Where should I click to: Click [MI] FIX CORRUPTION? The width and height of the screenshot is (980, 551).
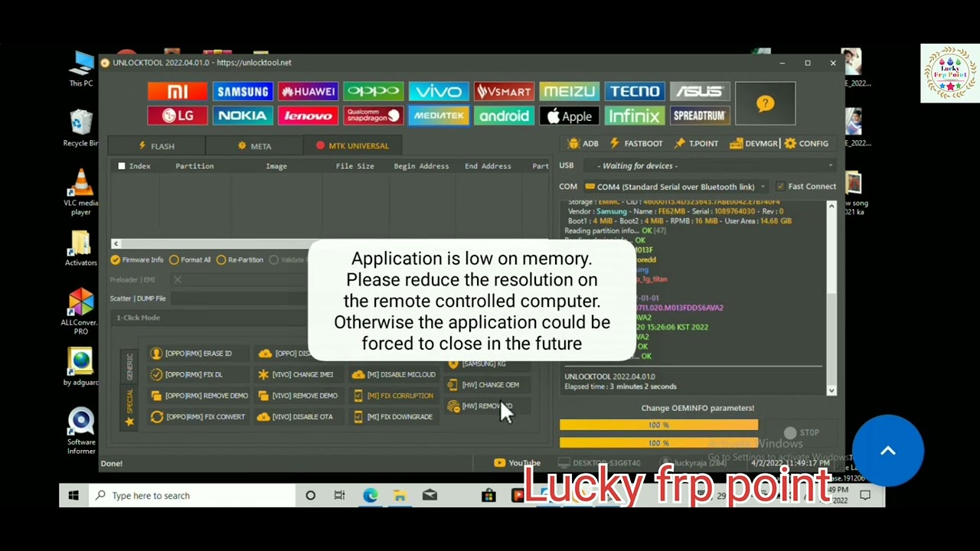[x=394, y=396]
